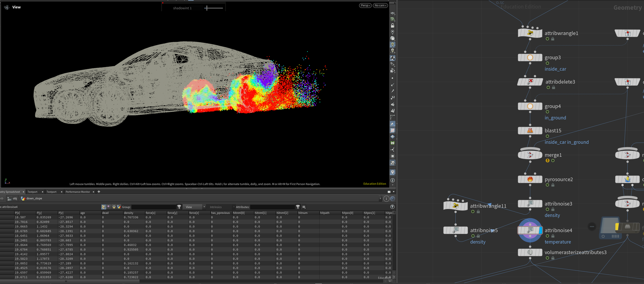Viewport: 644px width, 284px height.
Task: Select the pyrosource2 node icon
Action: click(530, 179)
